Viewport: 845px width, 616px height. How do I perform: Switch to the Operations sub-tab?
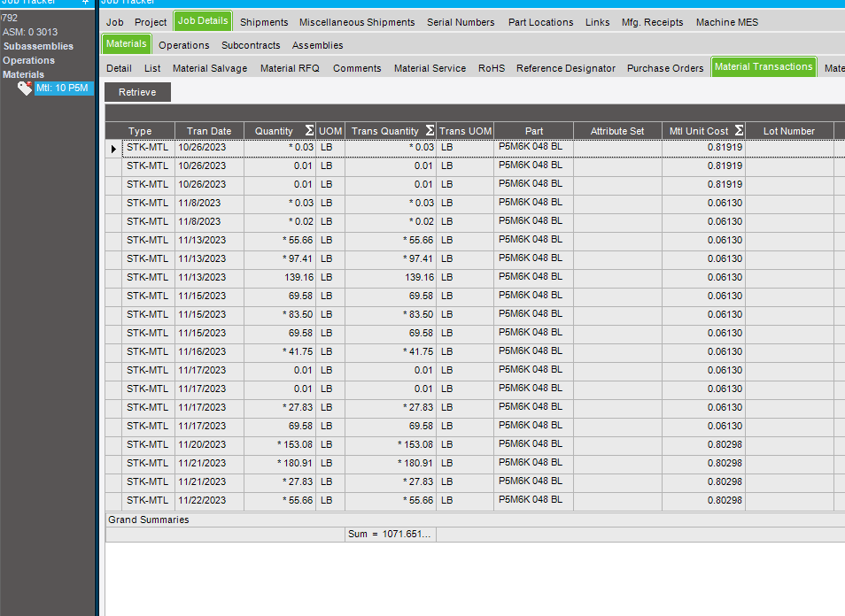[183, 45]
